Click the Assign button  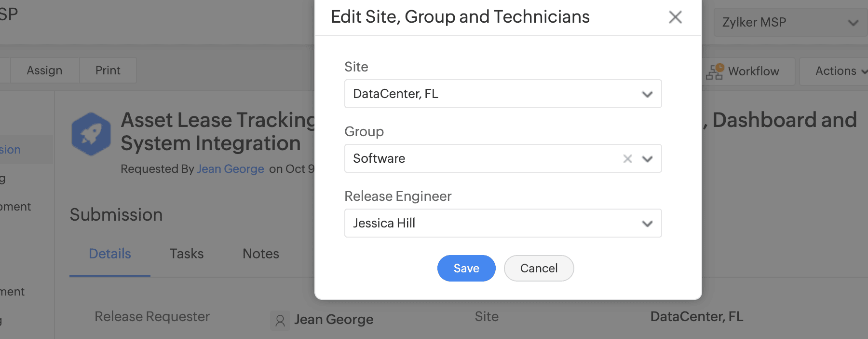[x=44, y=71]
